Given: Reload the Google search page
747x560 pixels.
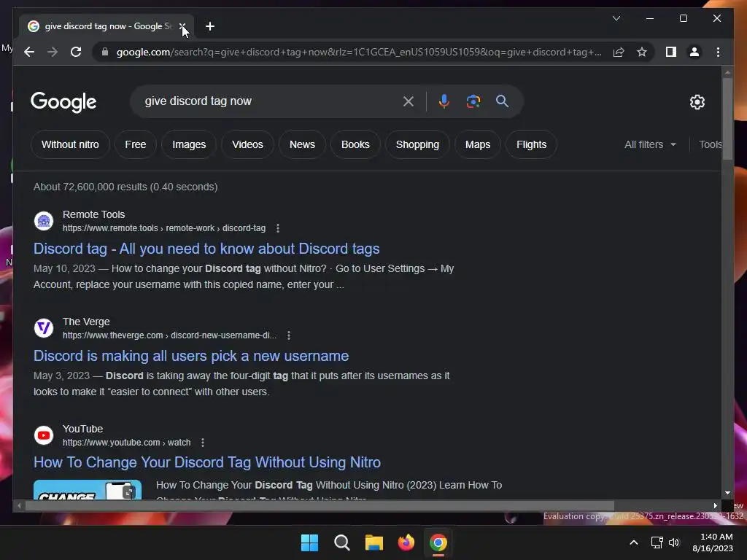Looking at the screenshot, I should [x=76, y=52].
